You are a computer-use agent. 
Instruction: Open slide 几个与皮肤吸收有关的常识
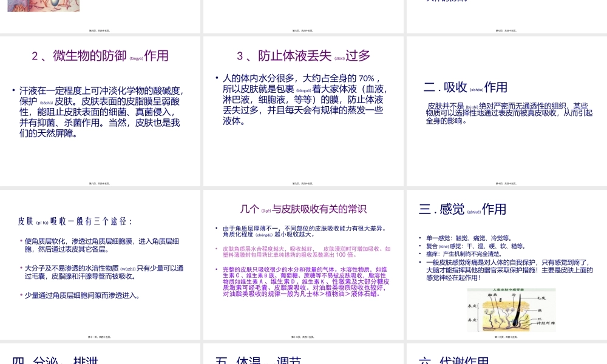point(302,264)
